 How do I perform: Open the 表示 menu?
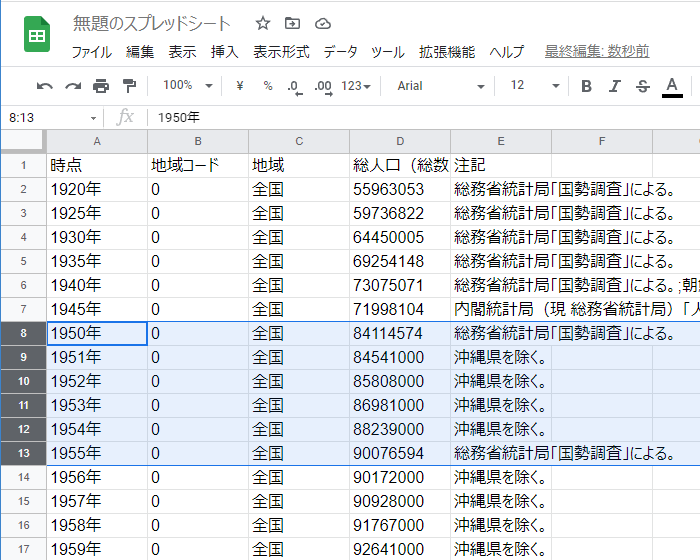[x=182, y=52]
